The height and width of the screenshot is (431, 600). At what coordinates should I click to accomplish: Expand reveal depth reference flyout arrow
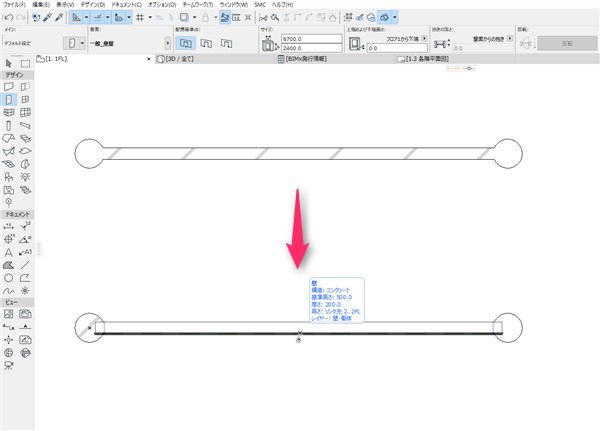point(510,39)
